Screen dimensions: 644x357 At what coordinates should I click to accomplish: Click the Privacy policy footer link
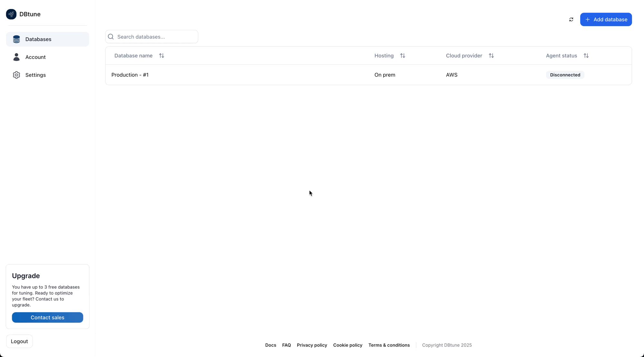pyautogui.click(x=312, y=345)
